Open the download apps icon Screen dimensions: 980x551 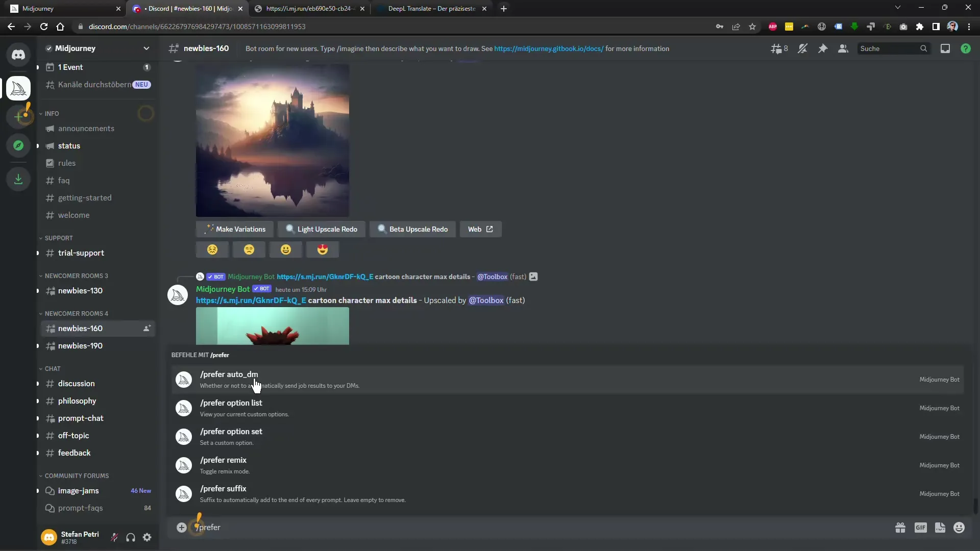[x=18, y=179]
